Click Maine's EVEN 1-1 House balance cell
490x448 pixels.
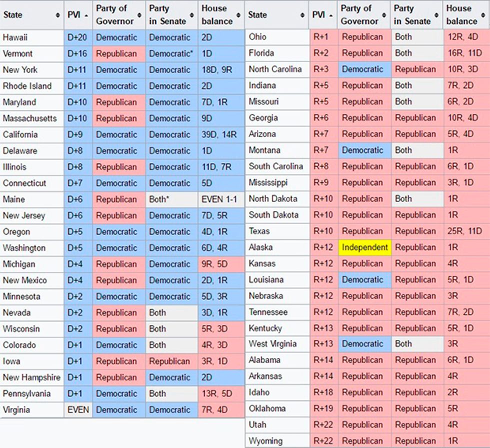pos(219,199)
